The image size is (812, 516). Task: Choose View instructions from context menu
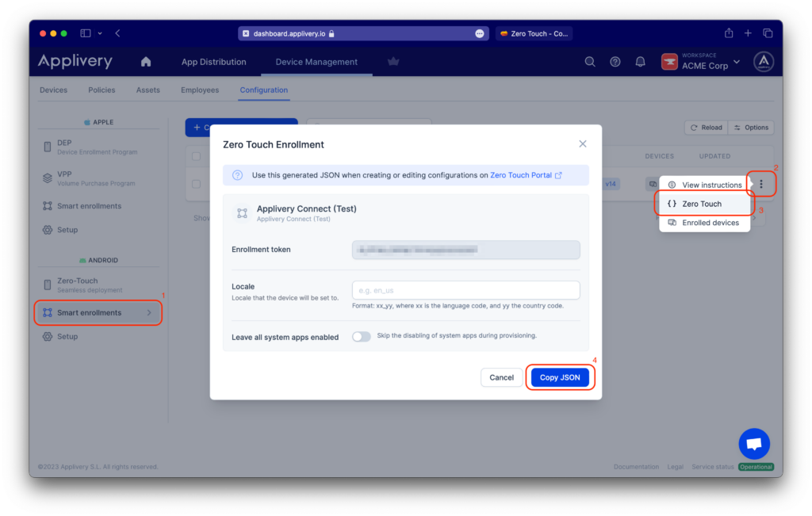(704, 185)
